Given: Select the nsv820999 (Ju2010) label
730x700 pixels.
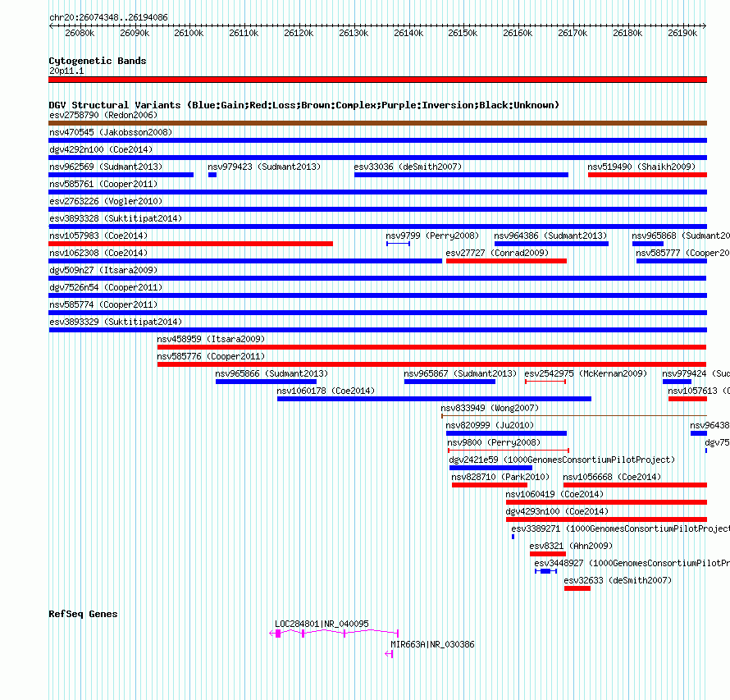Looking at the screenshot, I should tap(490, 425).
